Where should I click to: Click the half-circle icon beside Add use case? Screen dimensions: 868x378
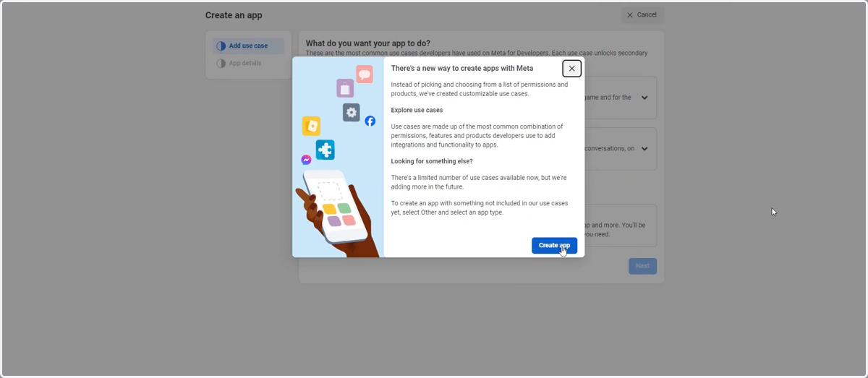(221, 46)
